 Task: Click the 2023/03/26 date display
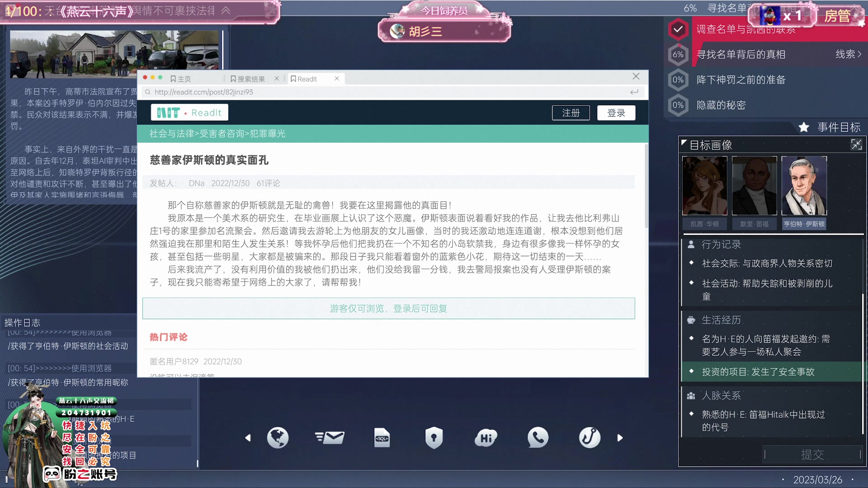[818, 480]
